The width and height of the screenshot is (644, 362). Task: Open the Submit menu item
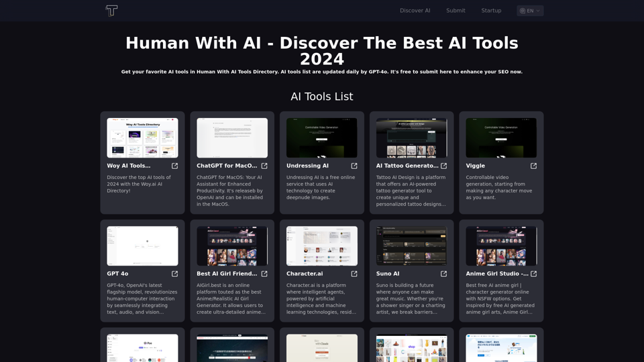pyautogui.click(x=455, y=11)
